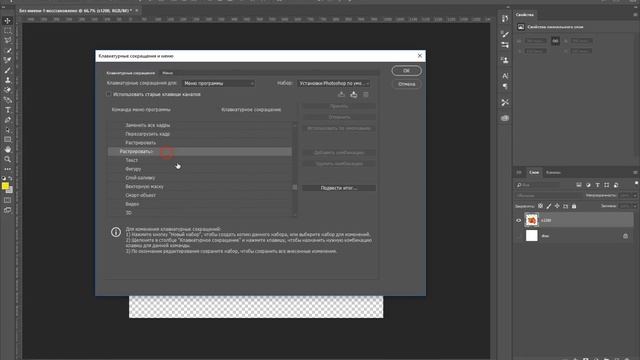640x360 pixels.
Task: Toggle lock position in Layers panel
Action: [557, 206]
